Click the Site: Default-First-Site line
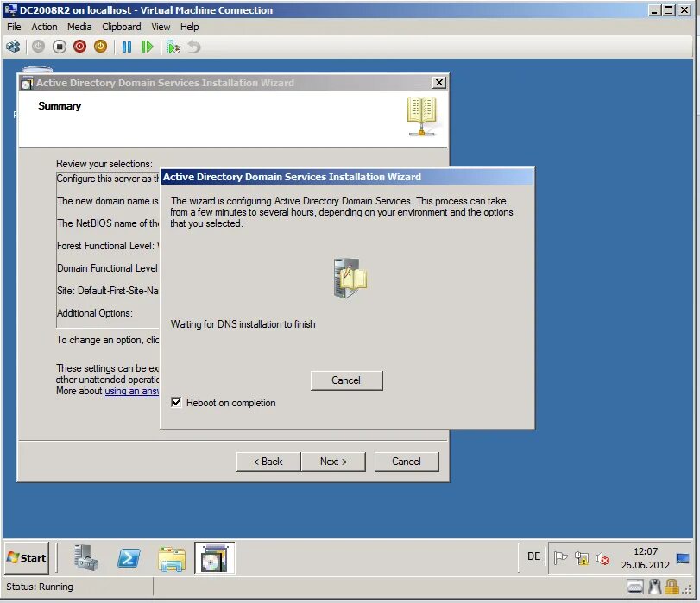Viewport: 700px width, 603px height. 108,291
